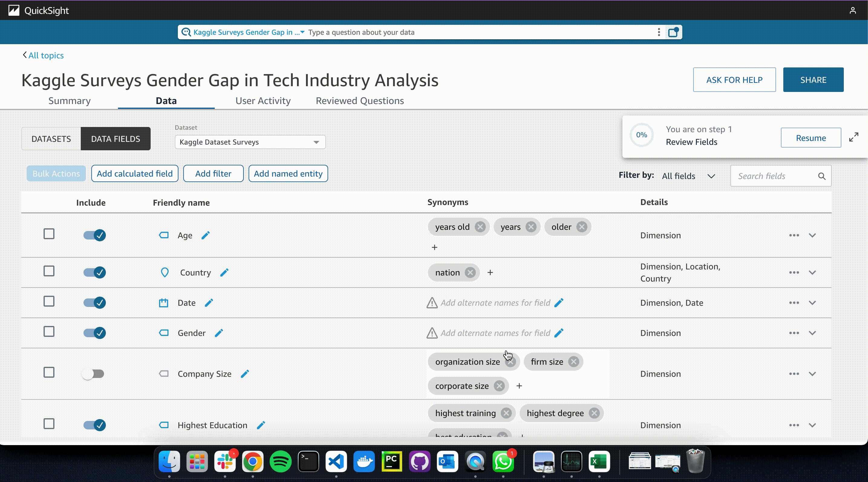Switch to the Summary tab
This screenshot has height=482, width=868.
coord(70,101)
